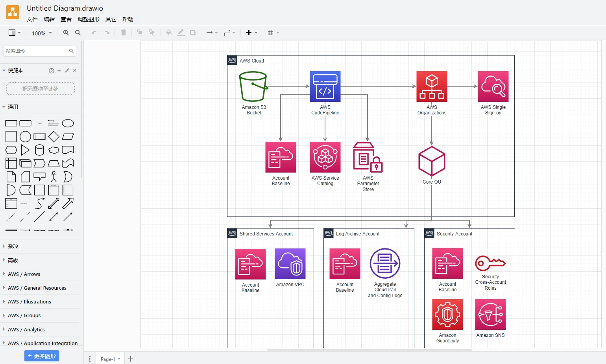Zoom in with the magnifier plus icon
This screenshot has width=606, height=364.
coord(66,33)
